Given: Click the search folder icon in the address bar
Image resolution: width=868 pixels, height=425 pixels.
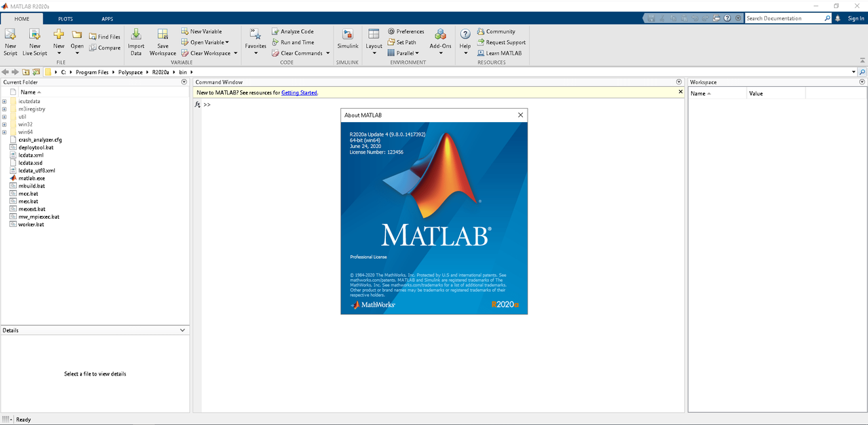Looking at the screenshot, I should click(x=863, y=72).
